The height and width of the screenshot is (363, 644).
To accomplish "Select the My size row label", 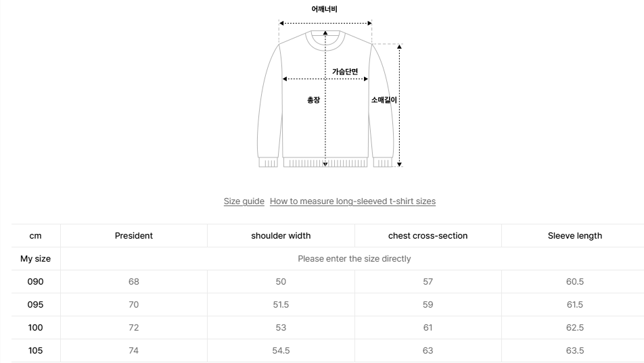I will tap(35, 259).
